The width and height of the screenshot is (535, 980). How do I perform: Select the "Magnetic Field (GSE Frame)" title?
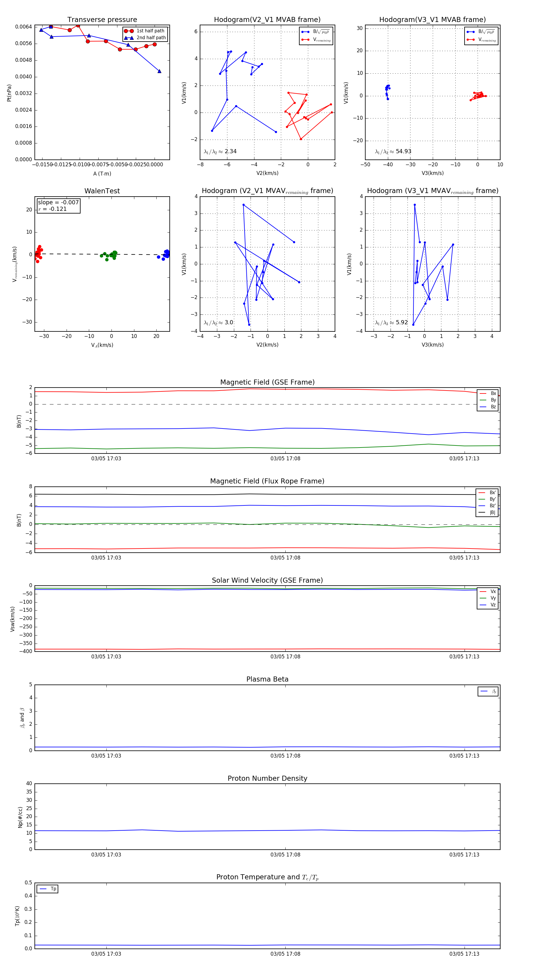[267, 382]
